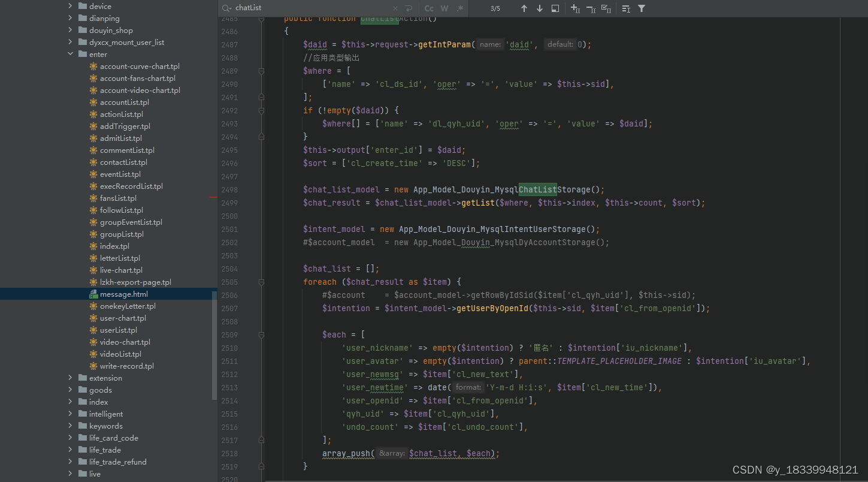Clear the search text with X icon
Image resolution: width=868 pixels, height=482 pixels.
395,8
